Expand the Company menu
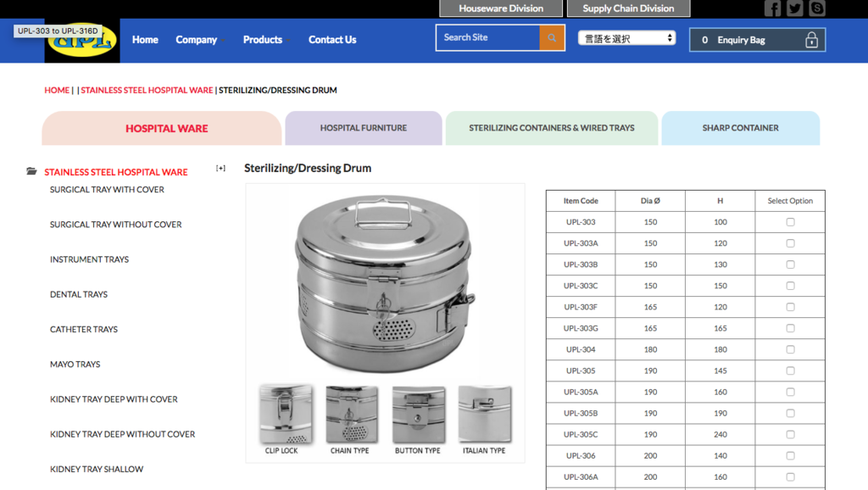The width and height of the screenshot is (868, 490). click(200, 40)
